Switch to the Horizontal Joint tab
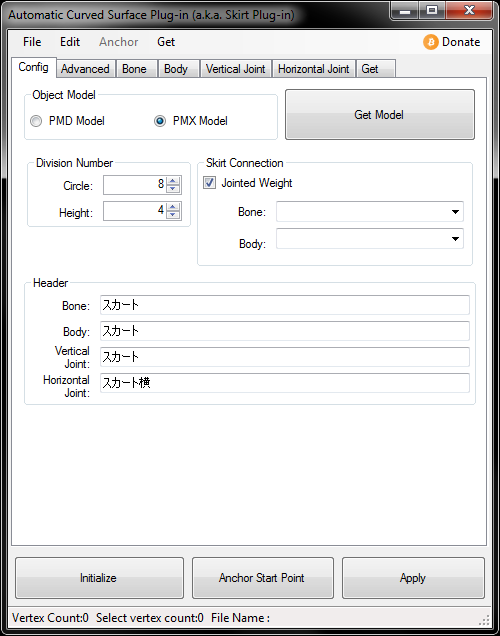The width and height of the screenshot is (500, 636). pos(313,69)
